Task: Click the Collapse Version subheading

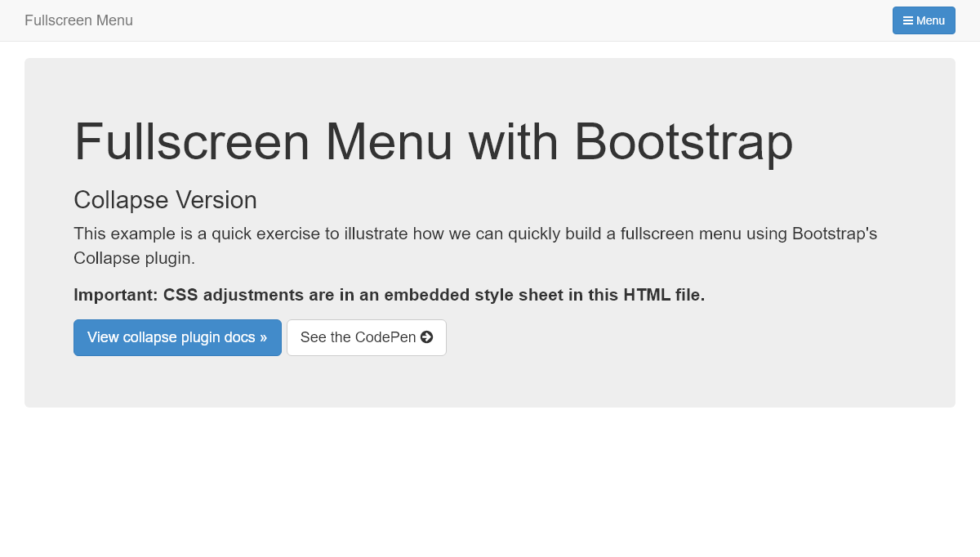Action: [165, 200]
